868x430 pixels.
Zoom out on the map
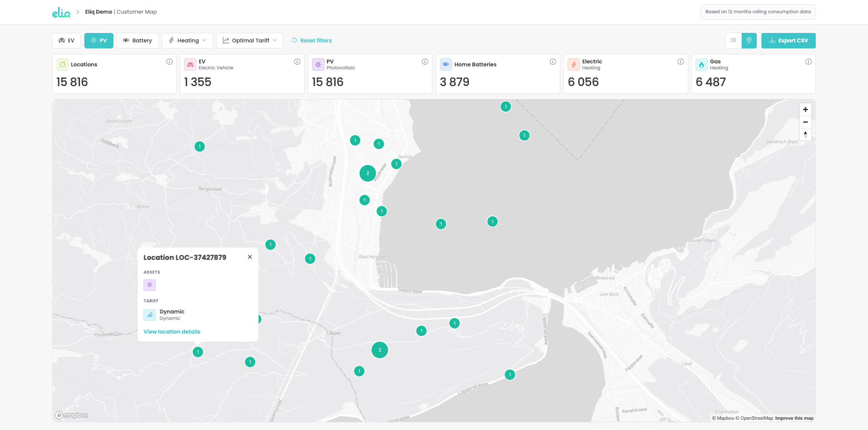tap(806, 122)
